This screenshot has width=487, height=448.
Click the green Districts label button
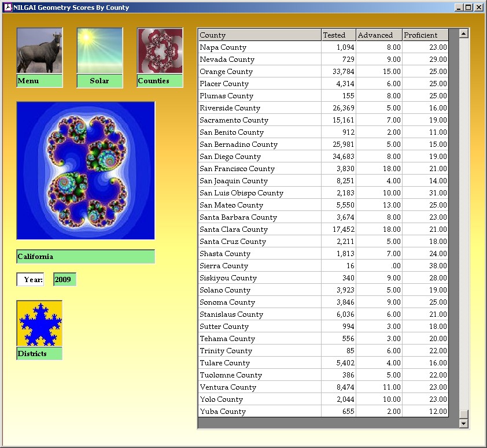pyautogui.click(x=39, y=354)
